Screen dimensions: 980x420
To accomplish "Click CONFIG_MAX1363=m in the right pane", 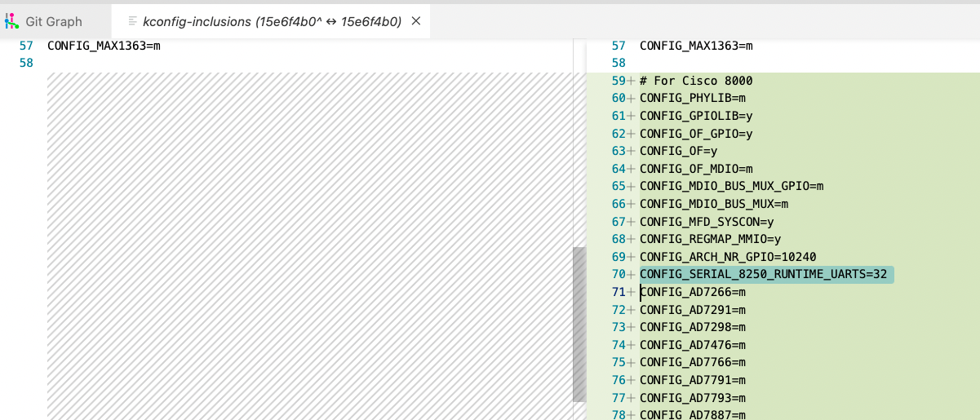I will coord(696,46).
